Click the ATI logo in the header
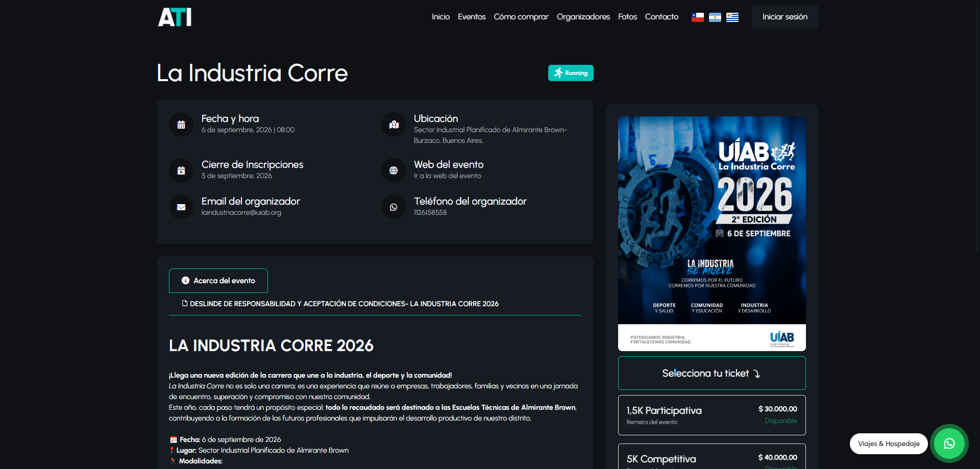The height and width of the screenshot is (469, 980). [175, 17]
